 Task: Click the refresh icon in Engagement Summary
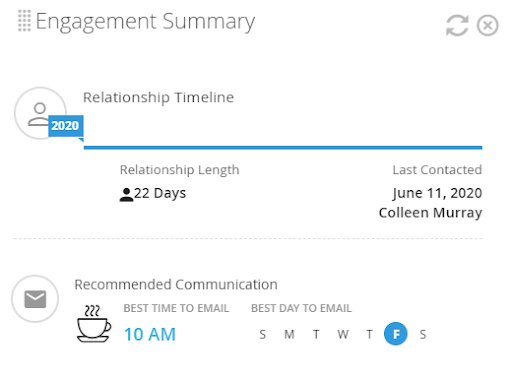click(457, 25)
